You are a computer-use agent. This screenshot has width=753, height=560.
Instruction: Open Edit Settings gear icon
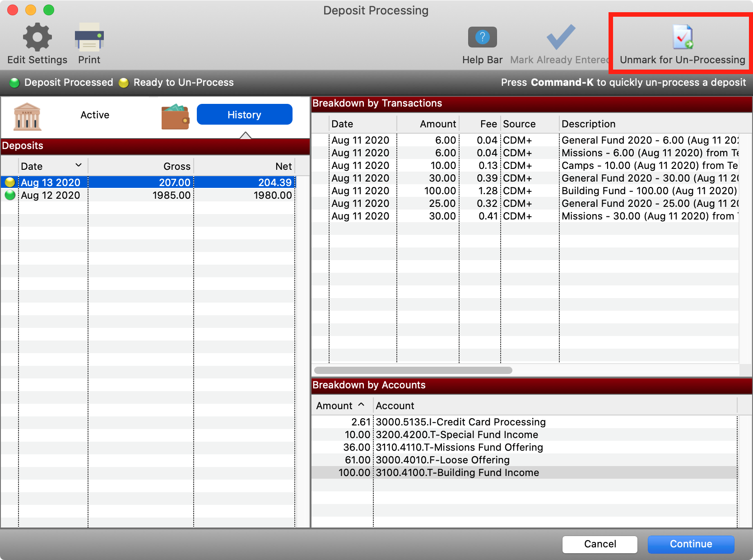(37, 37)
